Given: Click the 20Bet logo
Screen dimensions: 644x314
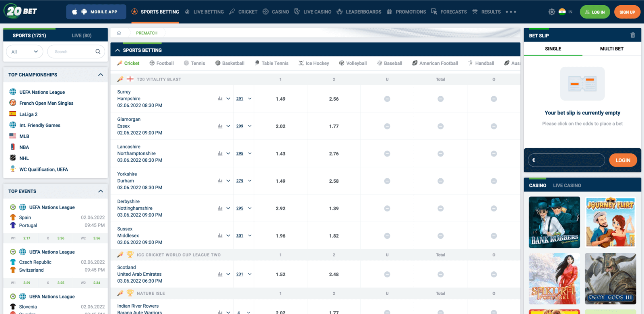Looking at the screenshot, I should (20, 11).
